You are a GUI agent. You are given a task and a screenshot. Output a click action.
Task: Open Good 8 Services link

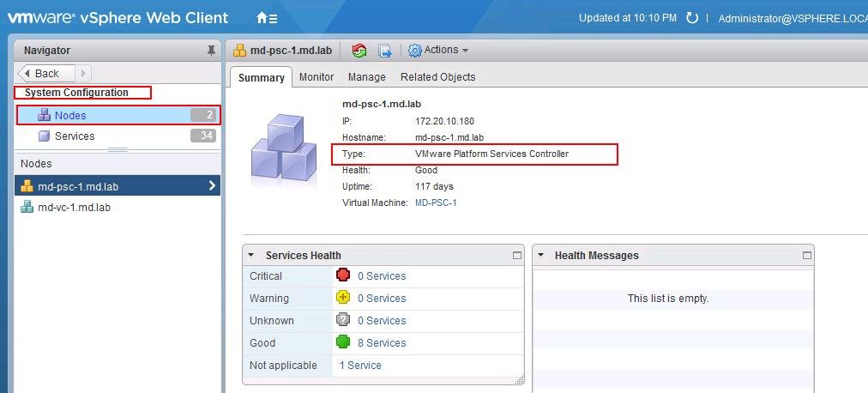click(x=382, y=343)
